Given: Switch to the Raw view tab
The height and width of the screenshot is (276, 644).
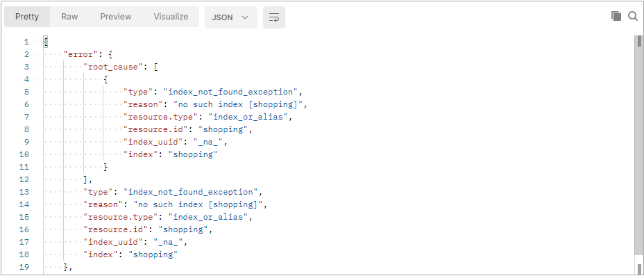Looking at the screenshot, I should click(69, 17).
